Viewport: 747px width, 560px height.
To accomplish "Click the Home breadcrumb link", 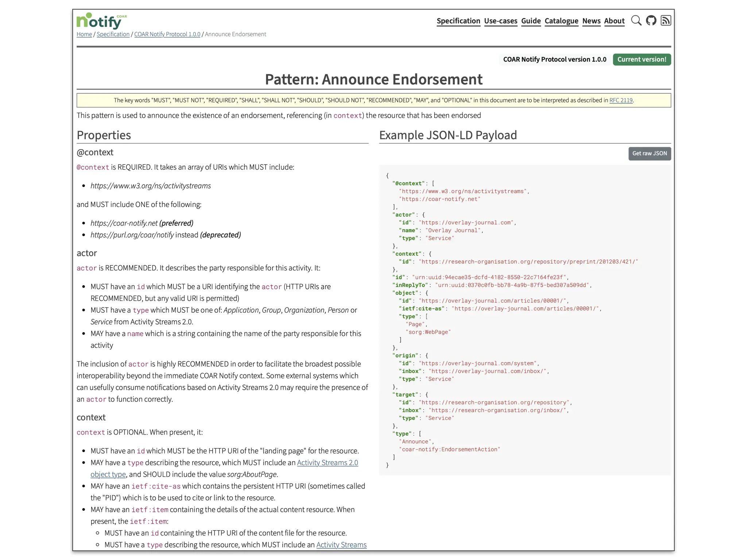I will tap(84, 34).
